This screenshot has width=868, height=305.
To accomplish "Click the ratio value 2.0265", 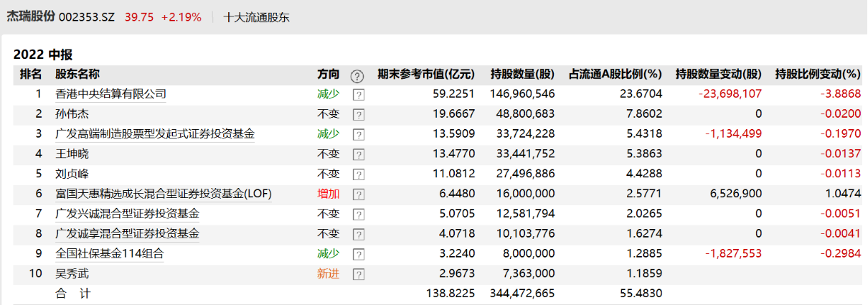I will click(643, 214).
